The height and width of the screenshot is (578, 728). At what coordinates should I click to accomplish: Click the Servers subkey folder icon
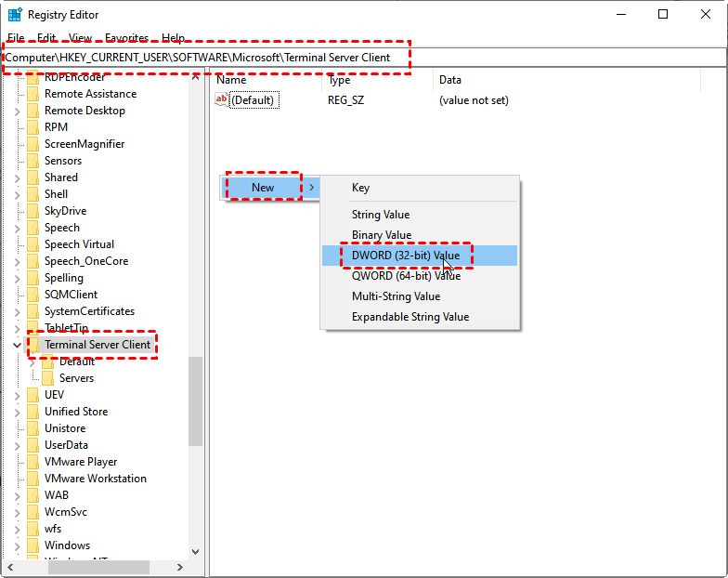click(48, 378)
